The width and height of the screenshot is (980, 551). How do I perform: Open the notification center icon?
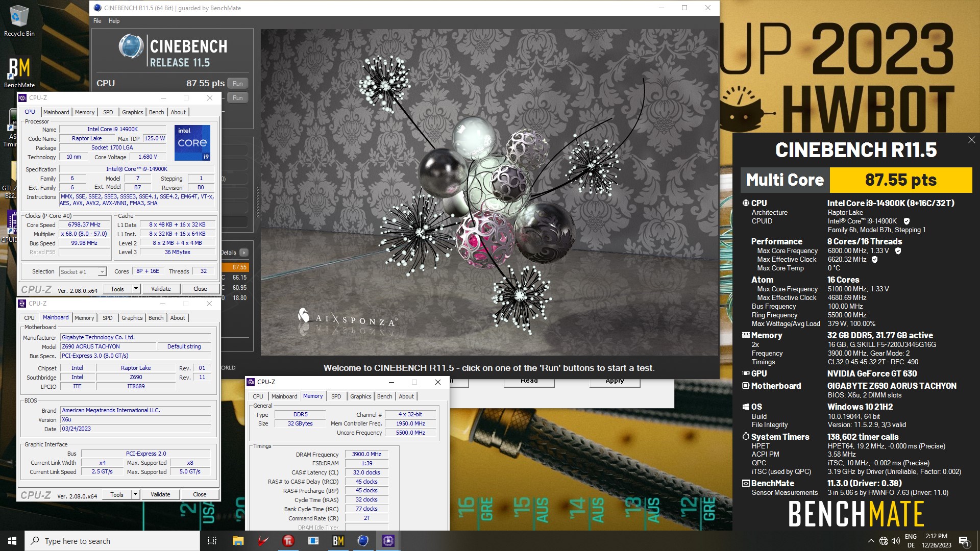964,541
